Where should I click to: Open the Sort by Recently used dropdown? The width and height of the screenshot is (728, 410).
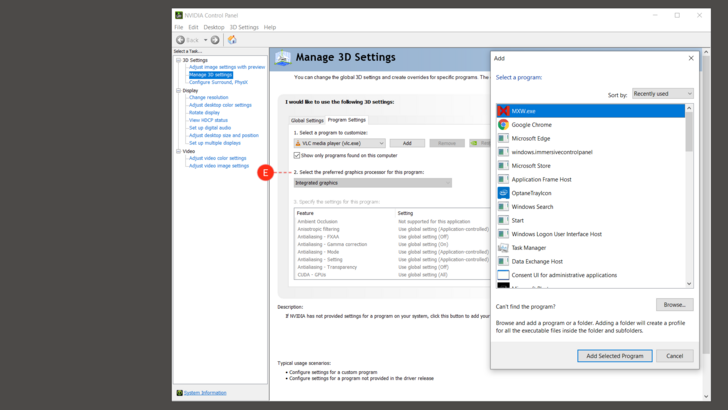tap(663, 94)
